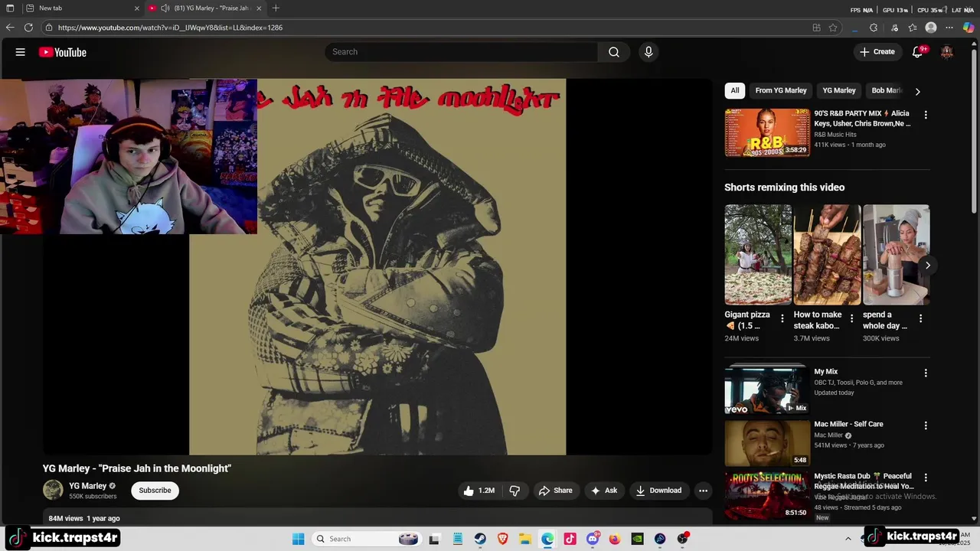Image resolution: width=980 pixels, height=551 pixels.
Task: Show next Shorts with chevron arrow
Action: [x=927, y=266]
